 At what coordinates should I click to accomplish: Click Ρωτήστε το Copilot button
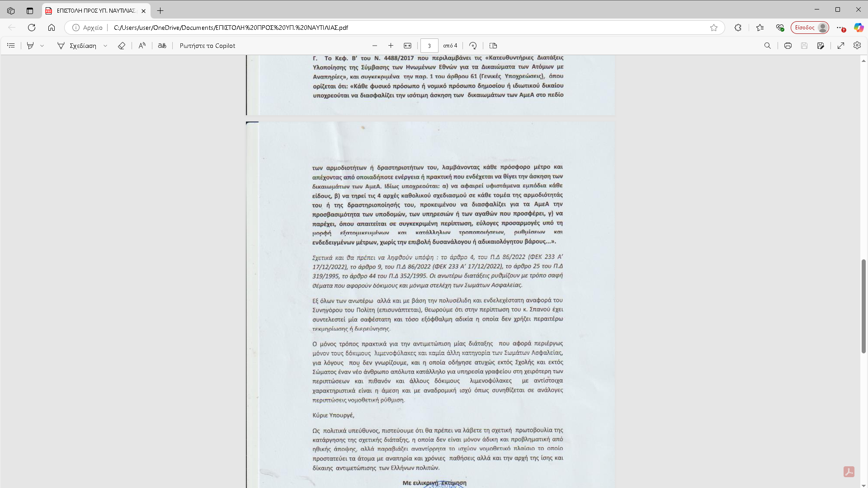[x=208, y=46]
